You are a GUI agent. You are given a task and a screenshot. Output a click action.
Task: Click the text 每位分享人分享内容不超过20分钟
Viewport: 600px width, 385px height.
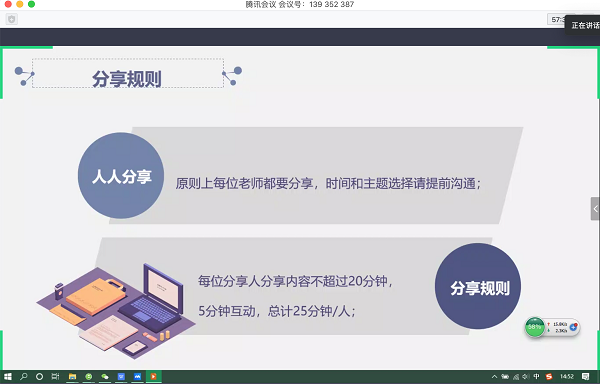[293, 281]
